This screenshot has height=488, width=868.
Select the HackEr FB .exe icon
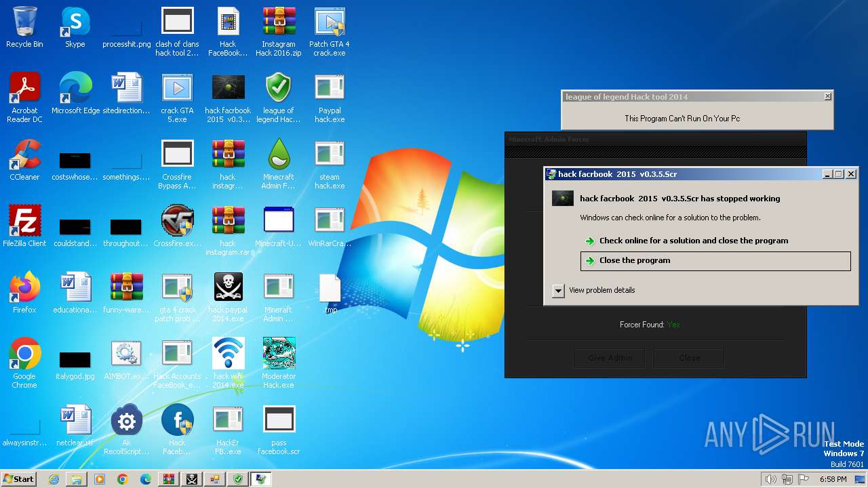[228, 430]
